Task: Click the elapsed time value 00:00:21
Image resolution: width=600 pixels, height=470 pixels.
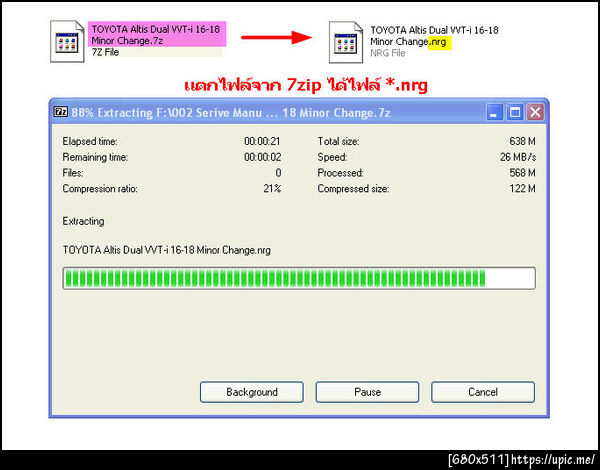Action: [262, 141]
